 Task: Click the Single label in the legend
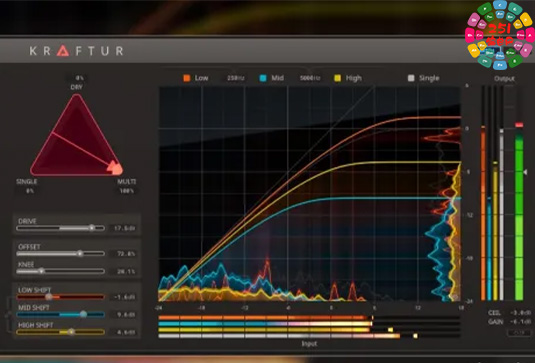pyautogui.click(x=429, y=78)
